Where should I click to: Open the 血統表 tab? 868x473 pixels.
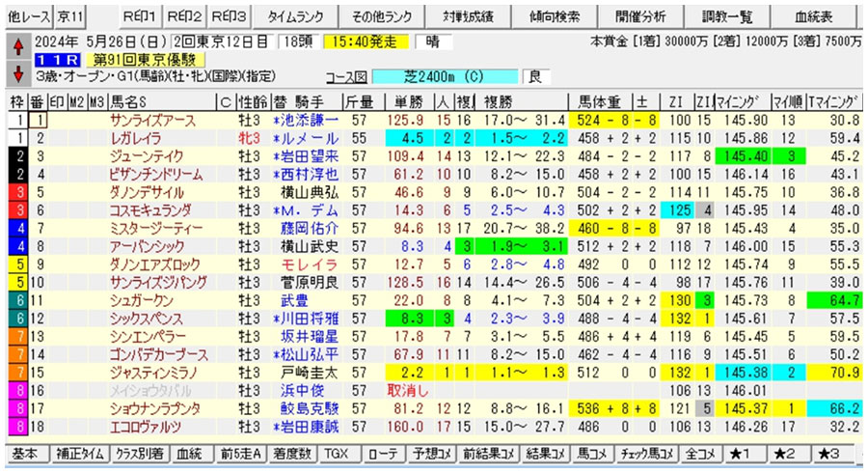point(814,16)
